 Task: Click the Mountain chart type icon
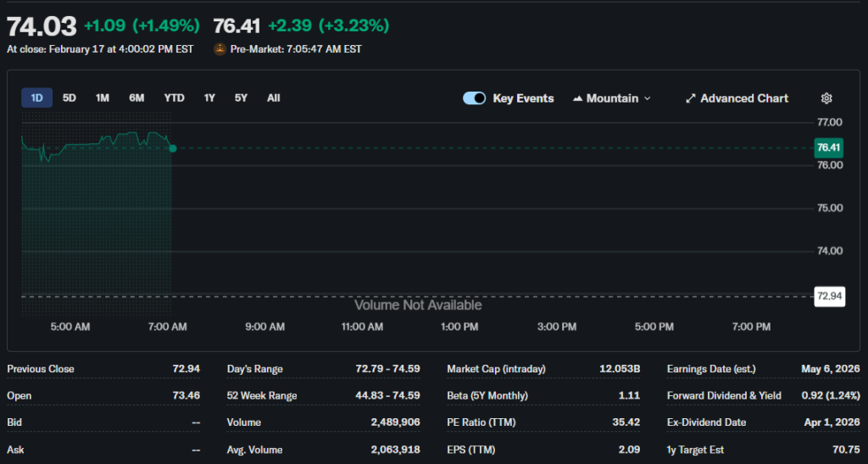coord(578,98)
